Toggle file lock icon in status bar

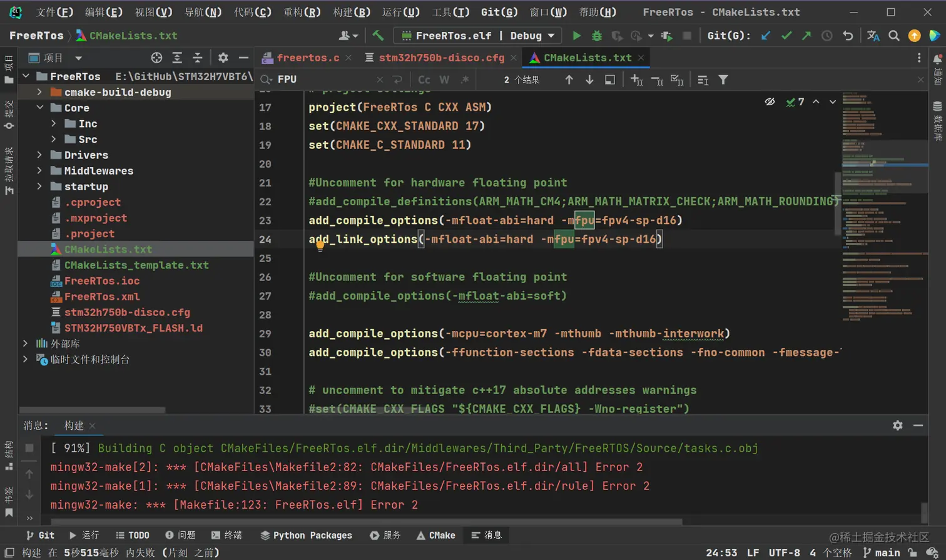coord(913,552)
